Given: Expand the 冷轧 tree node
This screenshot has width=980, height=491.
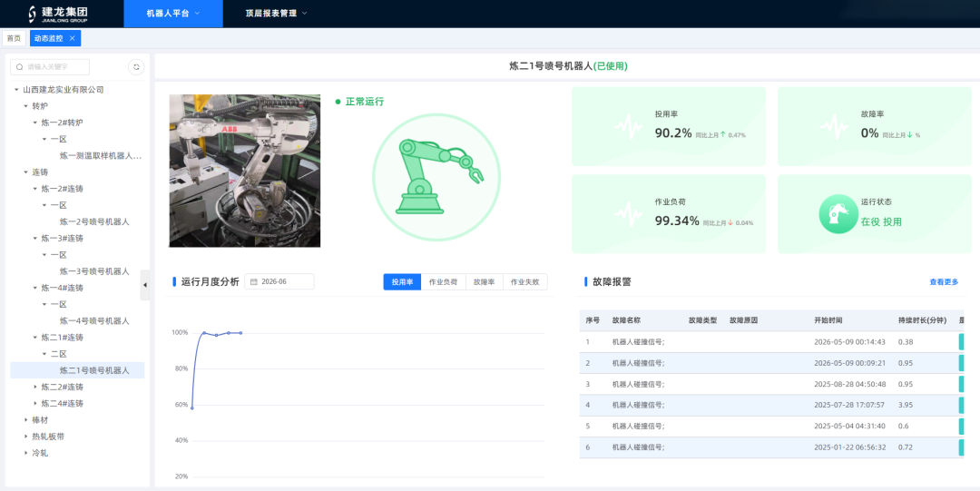Looking at the screenshot, I should pyautogui.click(x=25, y=453).
